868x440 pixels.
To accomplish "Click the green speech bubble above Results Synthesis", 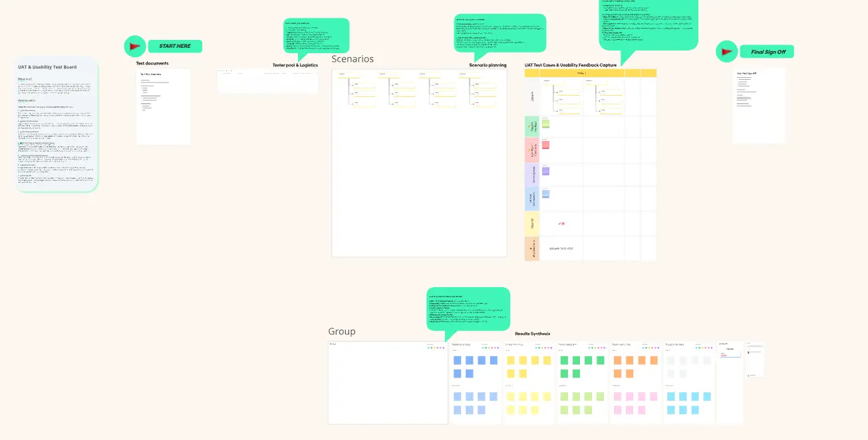I will 468,308.
